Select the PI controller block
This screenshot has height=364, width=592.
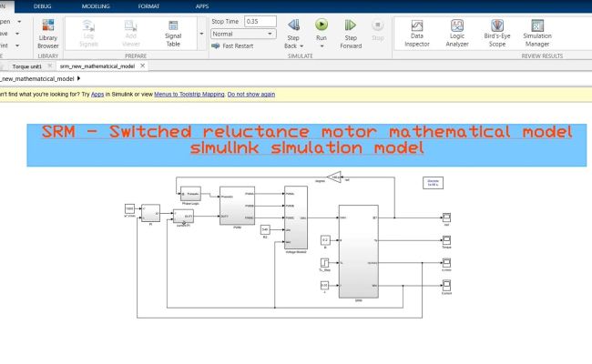click(150, 213)
